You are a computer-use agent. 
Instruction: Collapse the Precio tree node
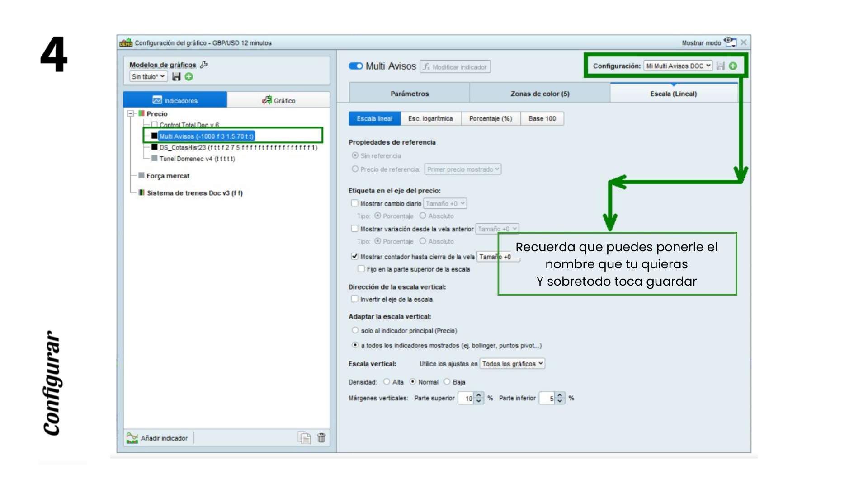click(131, 114)
